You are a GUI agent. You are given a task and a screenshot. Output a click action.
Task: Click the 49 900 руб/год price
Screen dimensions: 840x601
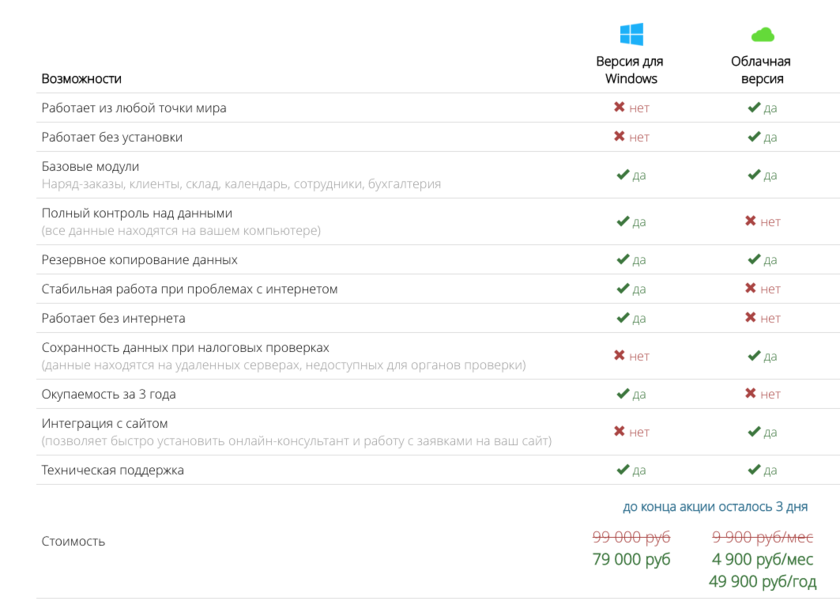762,581
